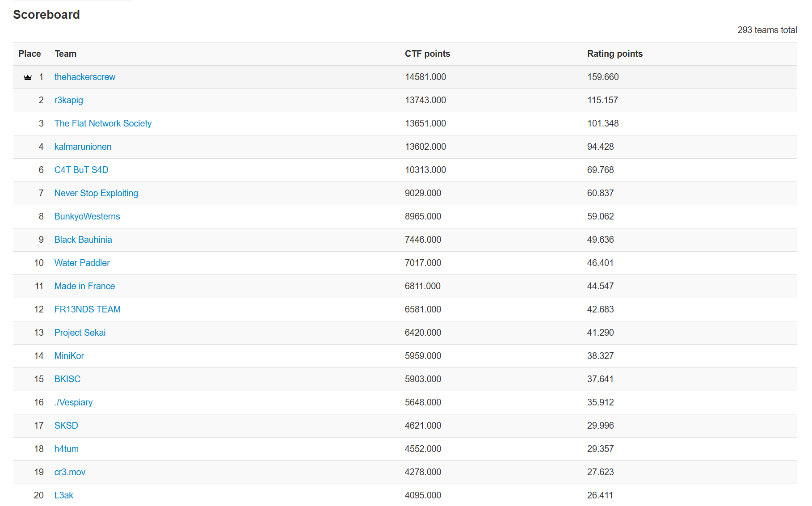The image size is (812, 506).
Task: Open the thehackerscrew team page
Action: (84, 77)
